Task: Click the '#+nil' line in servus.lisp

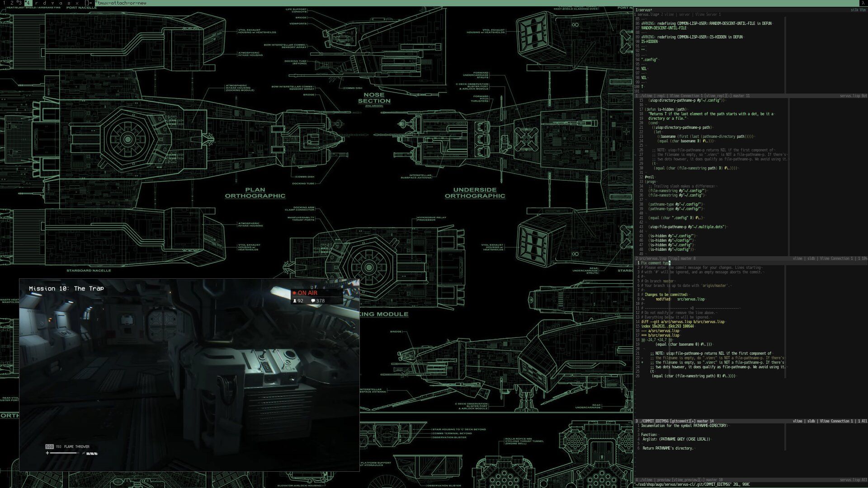Action: coord(649,177)
